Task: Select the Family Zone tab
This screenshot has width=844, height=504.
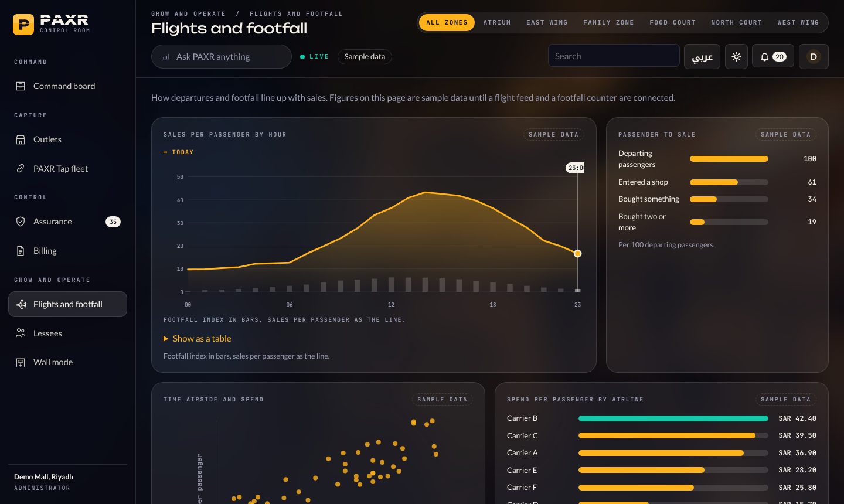Action: pos(608,22)
